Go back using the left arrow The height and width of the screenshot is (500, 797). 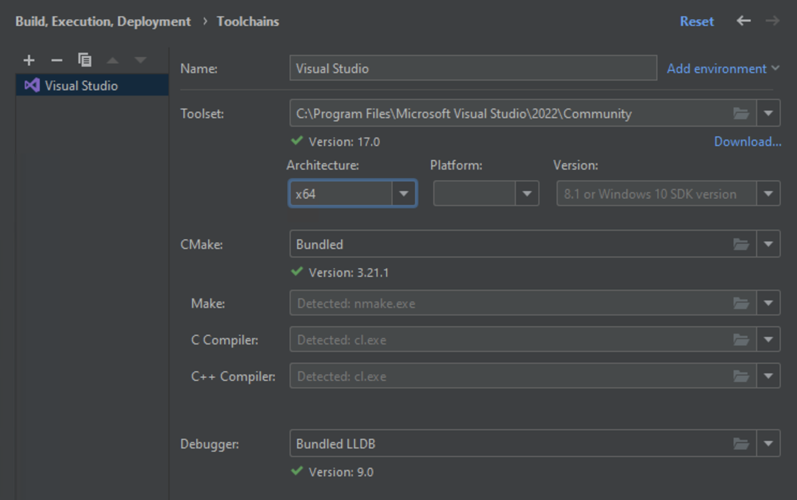pyautogui.click(x=743, y=21)
